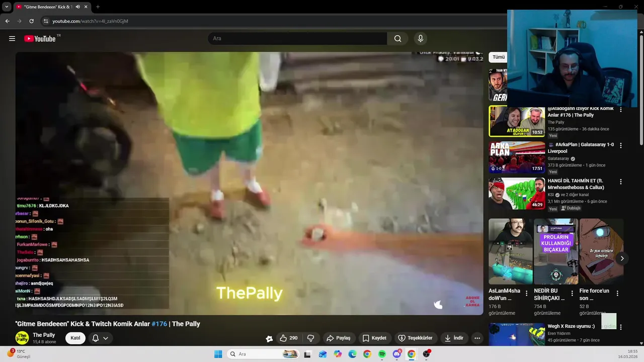
Task: Select the address bar URL
Action: pyautogui.click(x=91, y=21)
